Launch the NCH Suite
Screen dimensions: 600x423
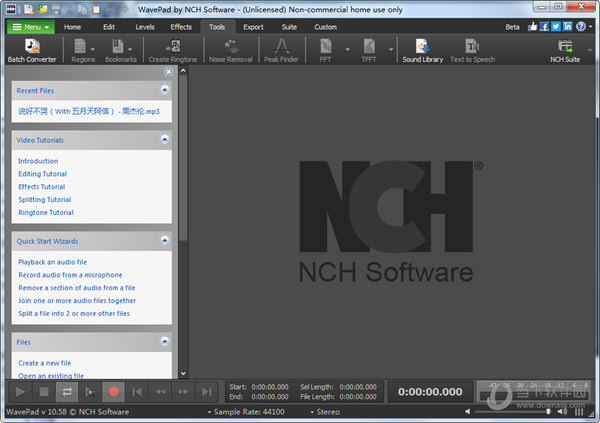click(564, 51)
